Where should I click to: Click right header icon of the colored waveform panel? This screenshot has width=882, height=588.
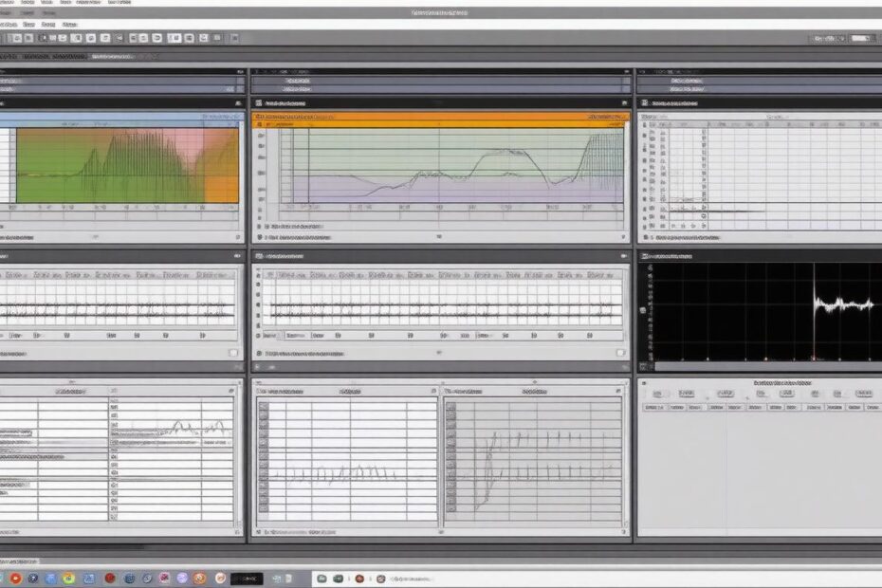coord(238,103)
